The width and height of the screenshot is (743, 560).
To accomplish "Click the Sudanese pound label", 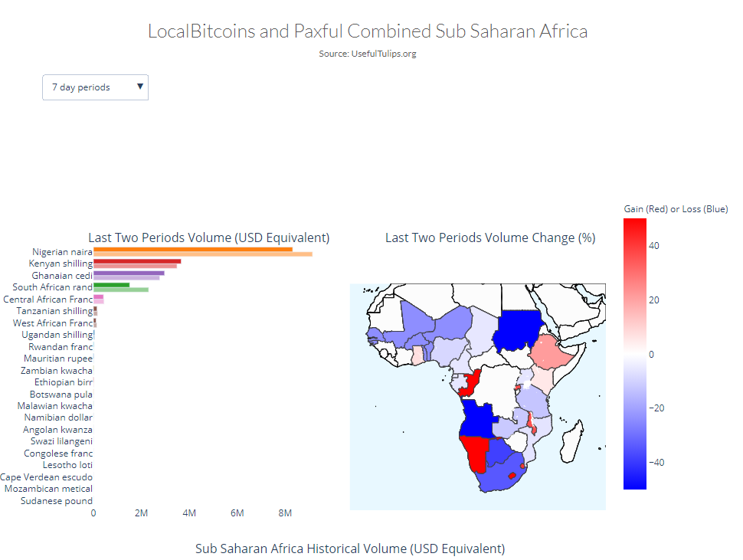I will (57, 501).
